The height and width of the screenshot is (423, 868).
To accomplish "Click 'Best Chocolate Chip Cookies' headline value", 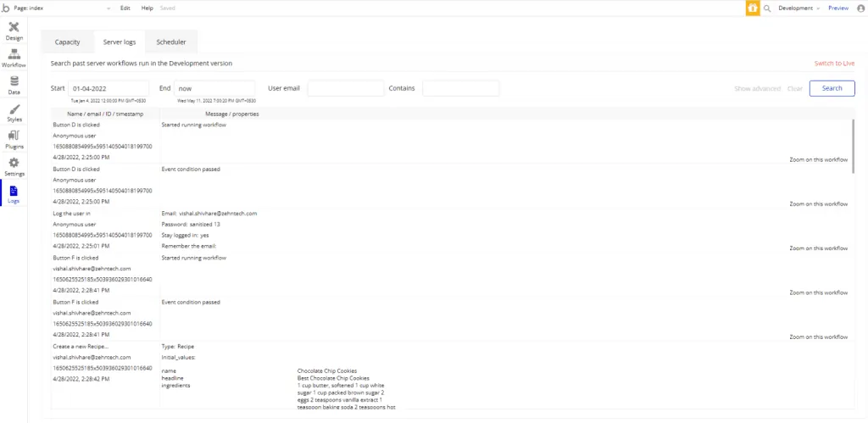I will [x=333, y=378].
